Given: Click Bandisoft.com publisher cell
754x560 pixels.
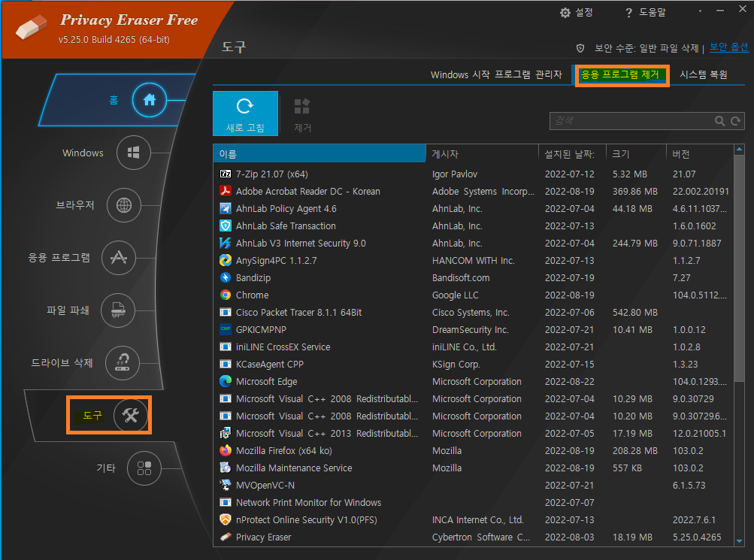Looking at the screenshot, I should [461, 278].
